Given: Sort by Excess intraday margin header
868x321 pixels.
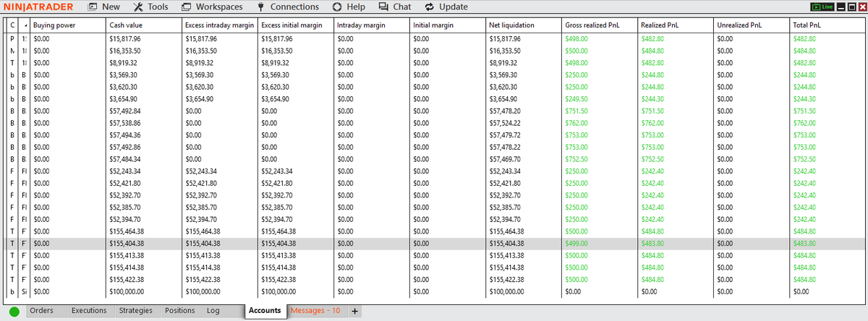Looking at the screenshot, I should (x=220, y=25).
